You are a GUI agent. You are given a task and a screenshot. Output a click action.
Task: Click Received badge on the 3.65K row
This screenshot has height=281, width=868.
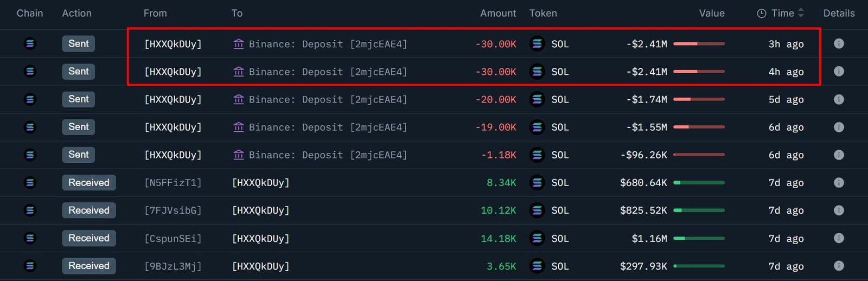[89, 266]
